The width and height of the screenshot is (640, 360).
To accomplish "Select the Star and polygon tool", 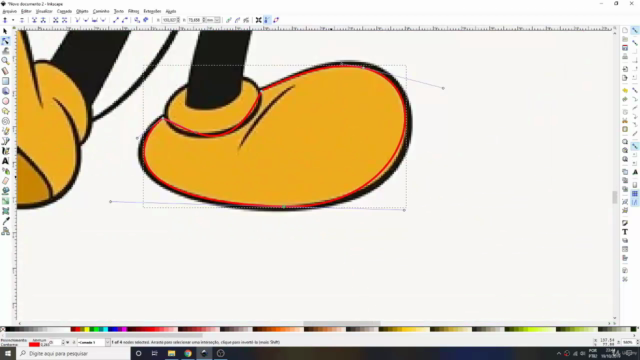I will pos(5,111).
